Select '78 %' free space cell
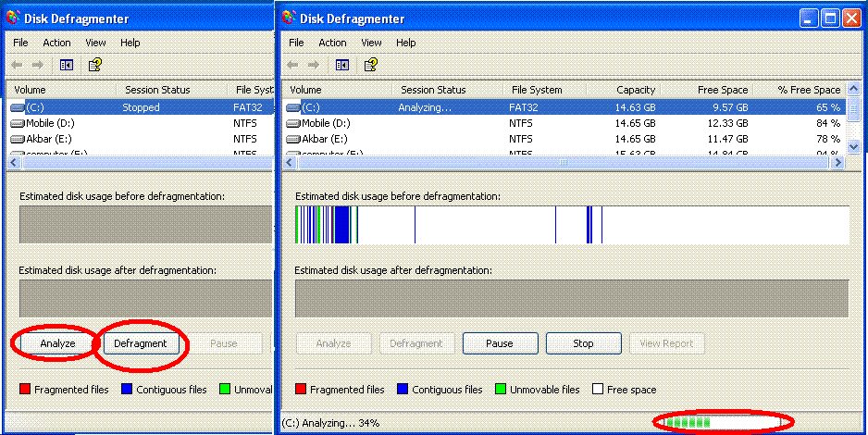The width and height of the screenshot is (868, 435). 828,138
